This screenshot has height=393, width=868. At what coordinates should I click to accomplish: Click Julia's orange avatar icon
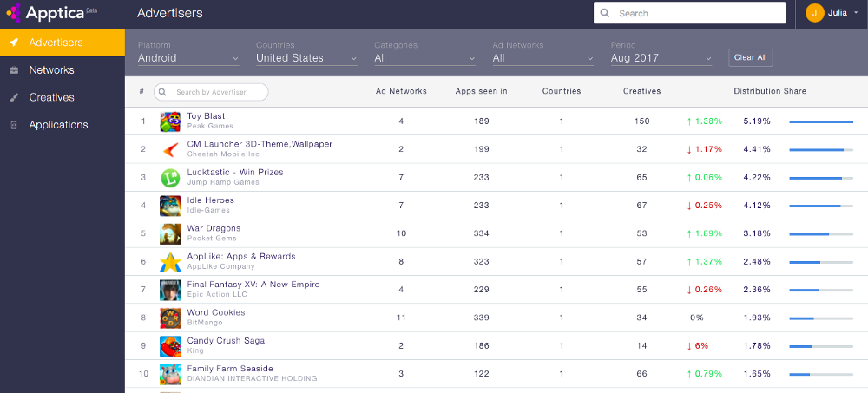tap(814, 13)
